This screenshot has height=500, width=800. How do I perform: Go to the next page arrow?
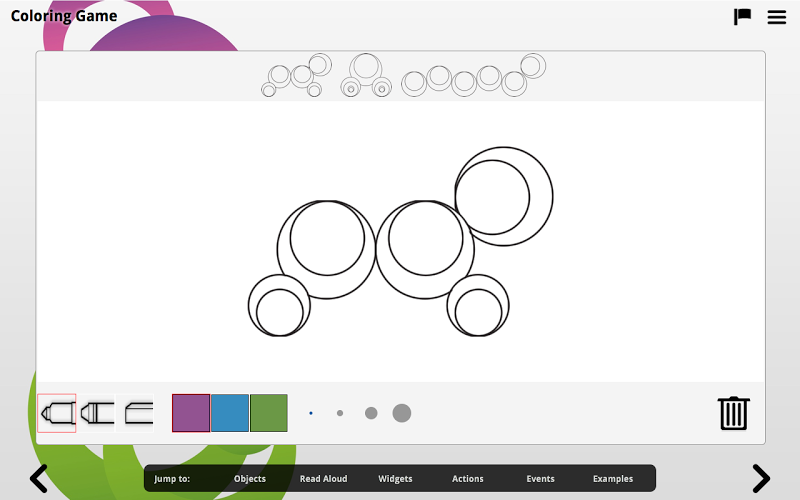[x=761, y=479]
